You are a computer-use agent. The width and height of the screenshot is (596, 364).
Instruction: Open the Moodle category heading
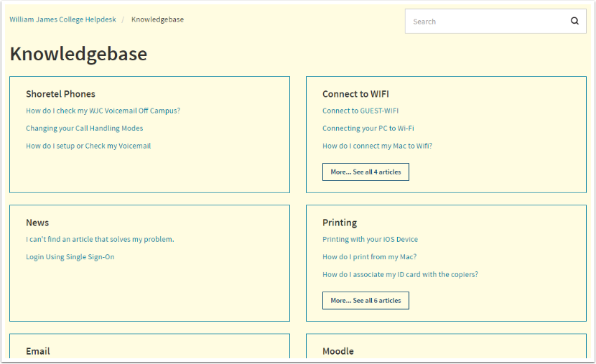(x=338, y=351)
